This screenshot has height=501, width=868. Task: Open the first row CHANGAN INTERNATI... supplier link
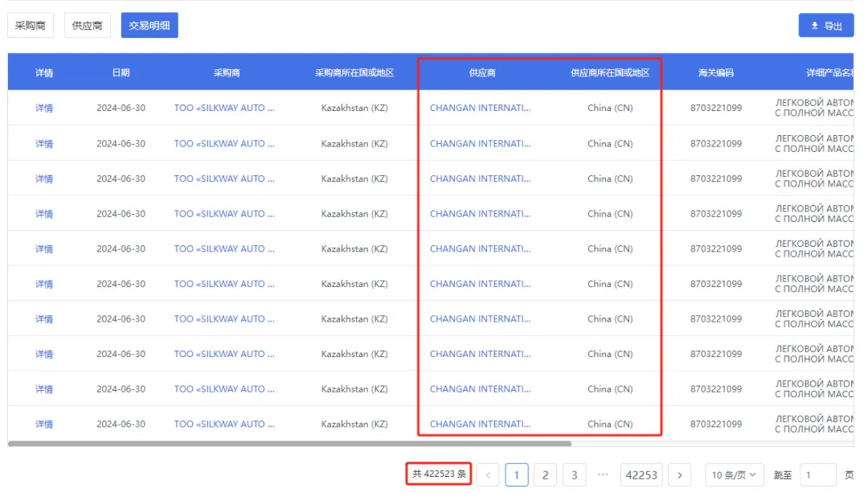480,108
